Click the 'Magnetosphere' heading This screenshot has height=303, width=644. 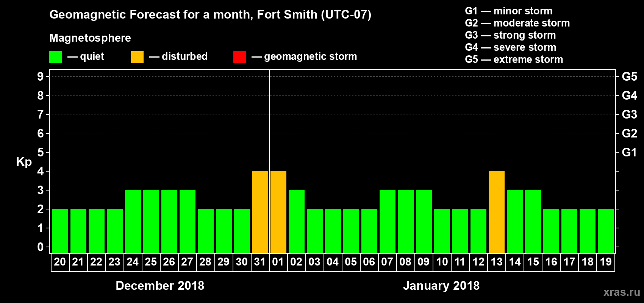click(90, 38)
